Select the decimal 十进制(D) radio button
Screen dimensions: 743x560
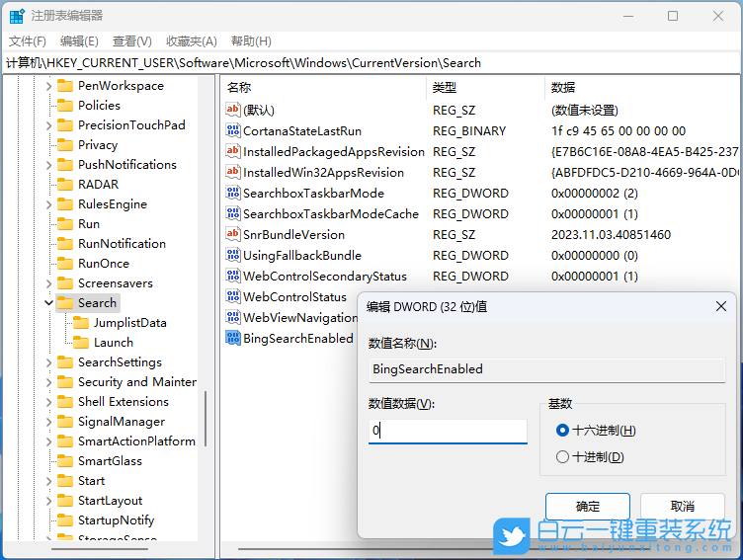tap(562, 456)
